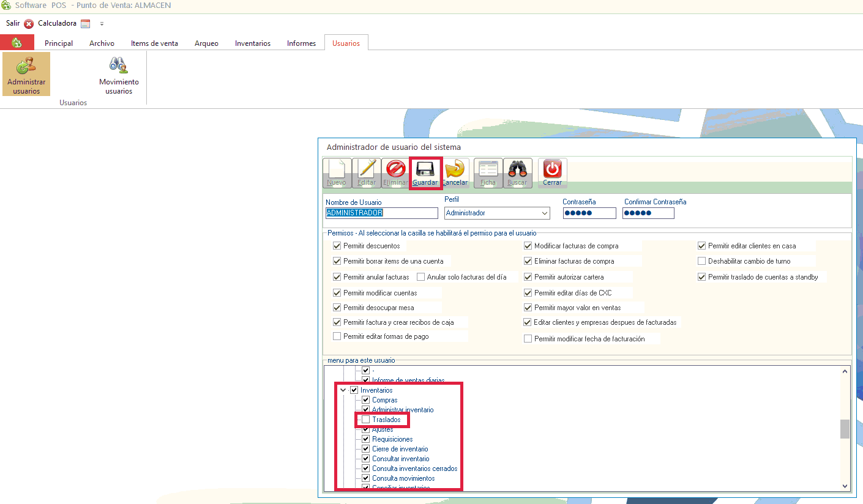Viewport: 863px width, 504px height.
Task: Select Consulta movimientos in the menu tree
Action: pos(403,478)
